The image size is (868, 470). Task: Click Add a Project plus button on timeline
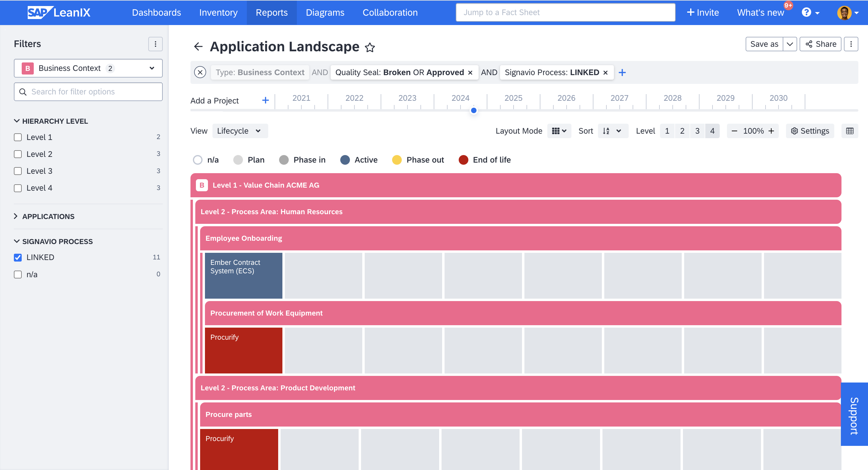pyautogui.click(x=265, y=100)
